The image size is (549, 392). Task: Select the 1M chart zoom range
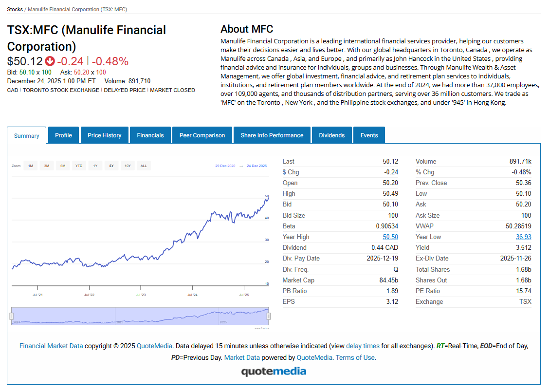click(30, 166)
